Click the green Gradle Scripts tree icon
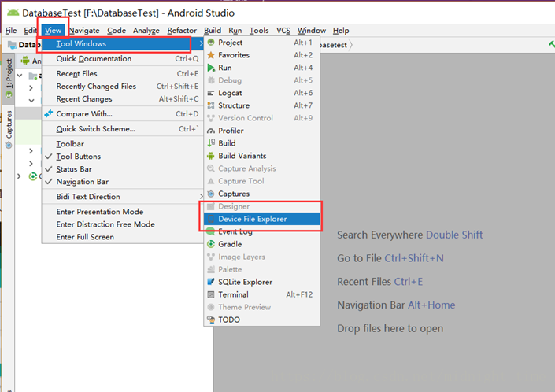Image resolution: width=555 pixels, height=392 pixels. [x=33, y=176]
